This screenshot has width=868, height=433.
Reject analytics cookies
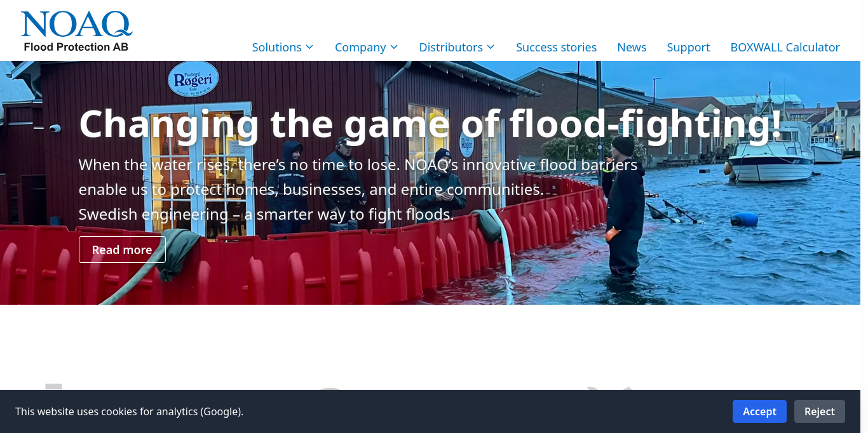(819, 411)
